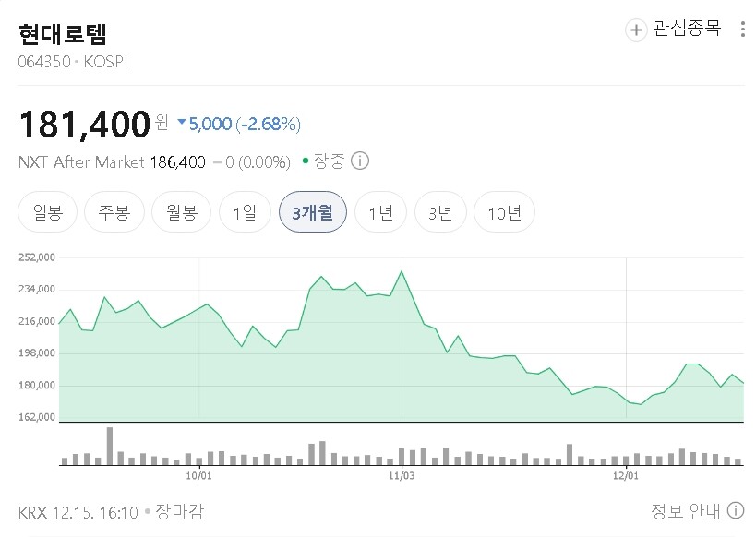Image resolution: width=756 pixels, height=537 pixels.
Task: Select the 일봉 daily candle tab
Action: (x=47, y=213)
